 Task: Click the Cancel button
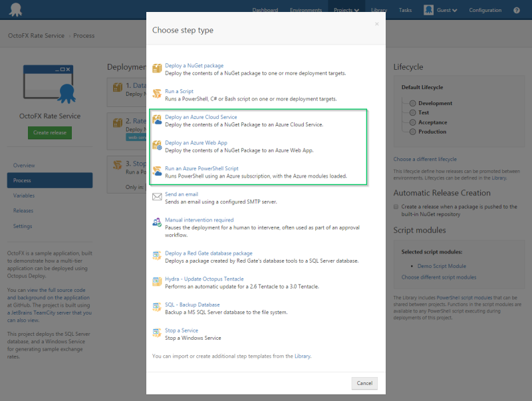coord(364,383)
